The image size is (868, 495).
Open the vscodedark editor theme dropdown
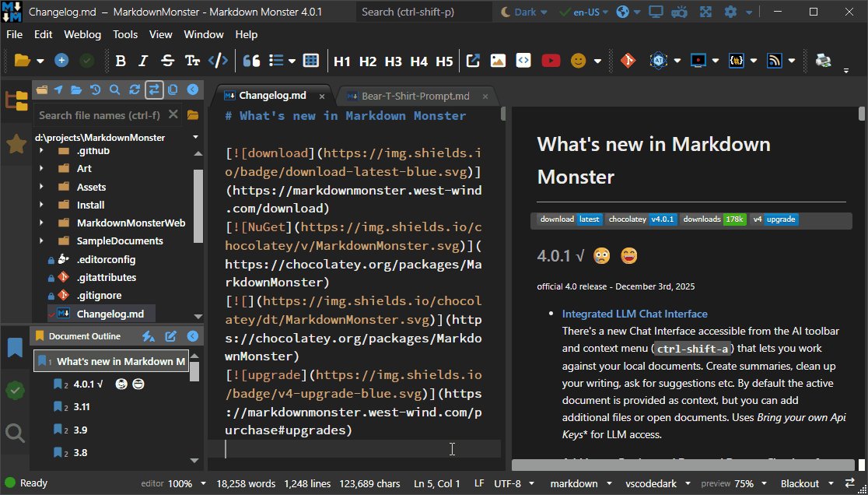688,483
